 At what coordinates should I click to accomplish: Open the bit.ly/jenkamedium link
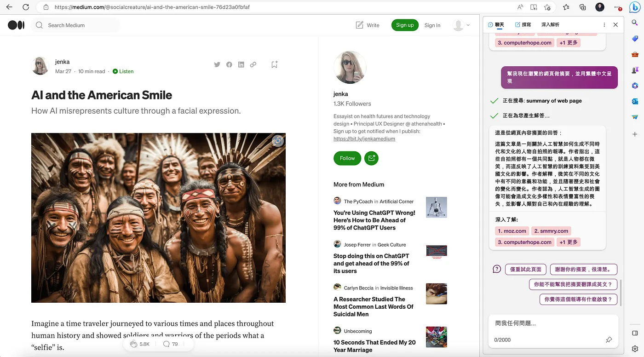364,138
